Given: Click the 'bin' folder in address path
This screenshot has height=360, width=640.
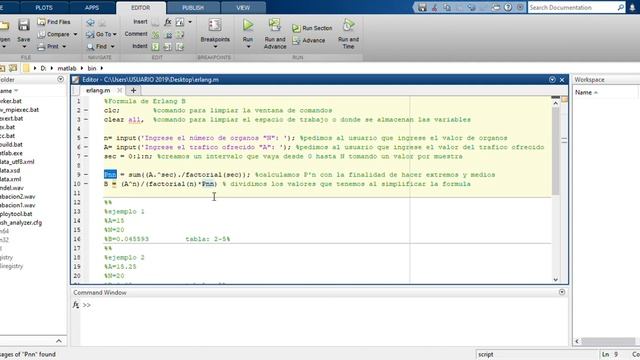Looking at the screenshot, I should tap(92, 68).
